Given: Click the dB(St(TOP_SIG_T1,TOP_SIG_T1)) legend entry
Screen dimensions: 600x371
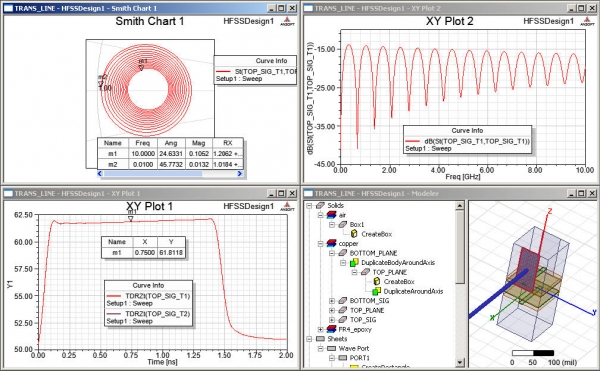Looking at the screenshot, I should coord(468,141).
